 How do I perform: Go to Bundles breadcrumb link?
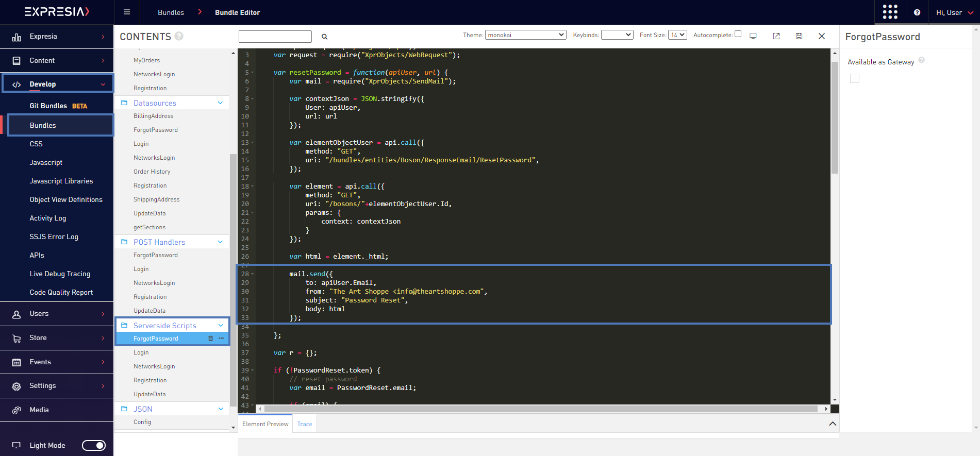(171, 12)
